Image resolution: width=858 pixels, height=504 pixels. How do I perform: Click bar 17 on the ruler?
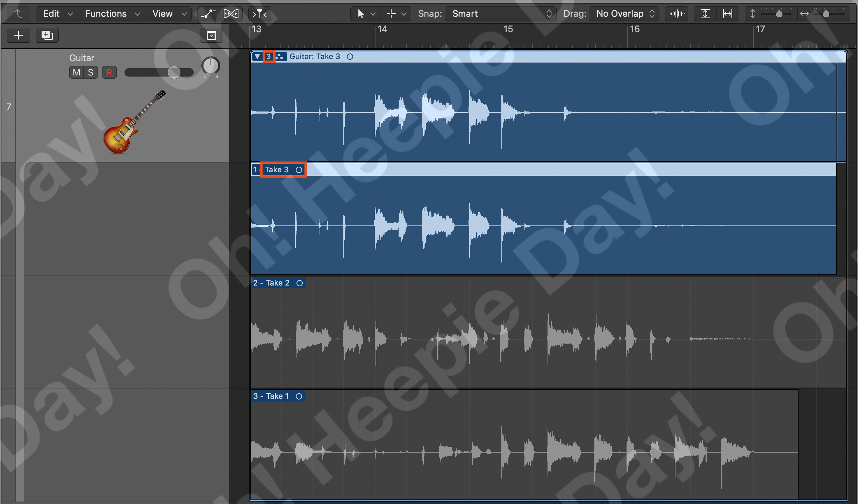[x=761, y=29]
